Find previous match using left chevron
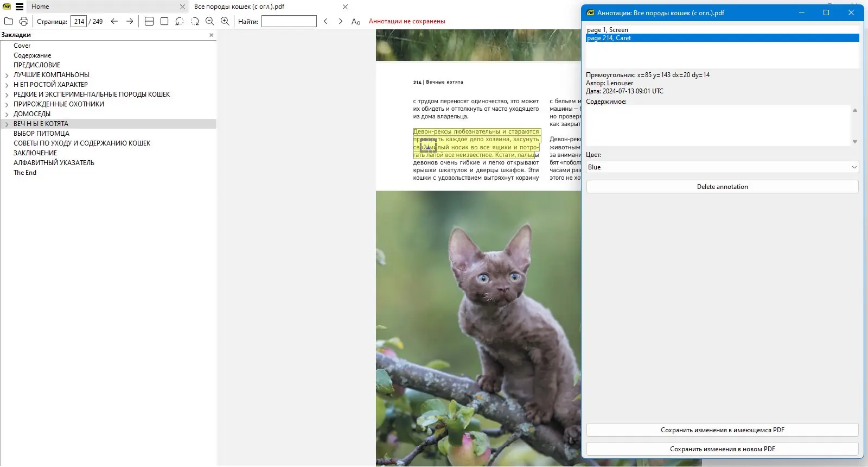Viewport: 868px width, 467px height. [x=325, y=21]
